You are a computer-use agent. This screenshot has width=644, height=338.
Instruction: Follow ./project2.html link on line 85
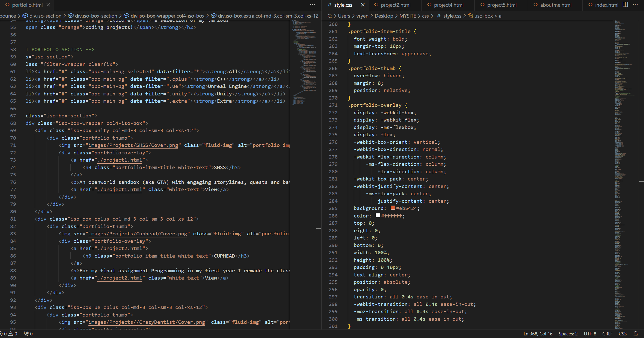(120, 249)
